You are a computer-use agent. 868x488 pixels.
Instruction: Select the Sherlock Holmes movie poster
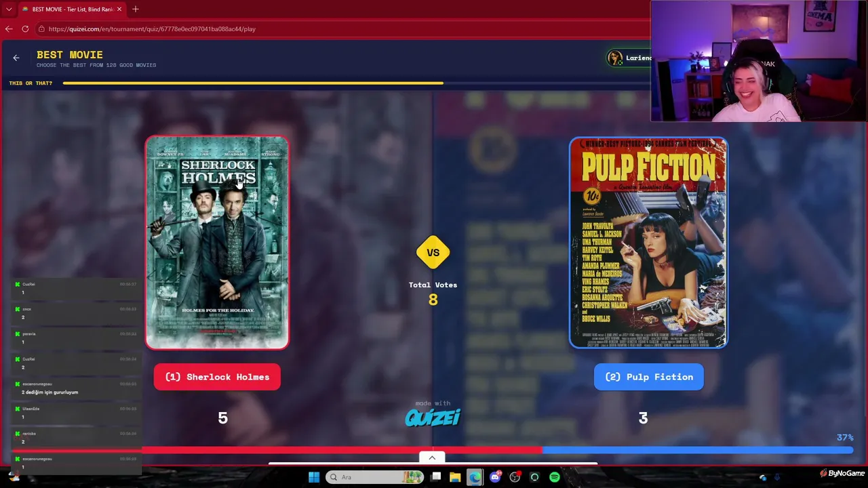[217, 243]
